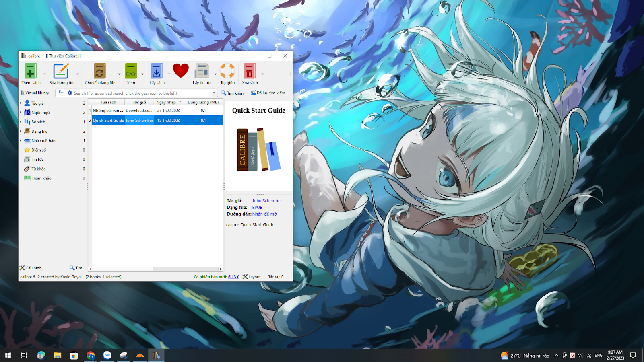Click the Tìm button below tag browser
This screenshot has height=362, width=644.
76,268
